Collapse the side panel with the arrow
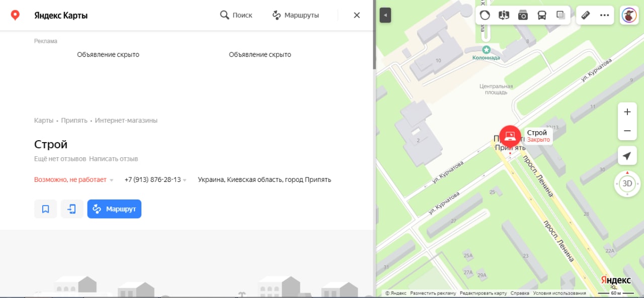The width and height of the screenshot is (644, 298). click(x=385, y=15)
